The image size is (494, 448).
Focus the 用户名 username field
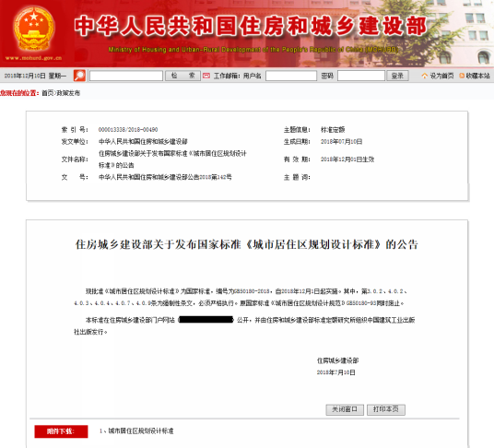tap(291, 76)
